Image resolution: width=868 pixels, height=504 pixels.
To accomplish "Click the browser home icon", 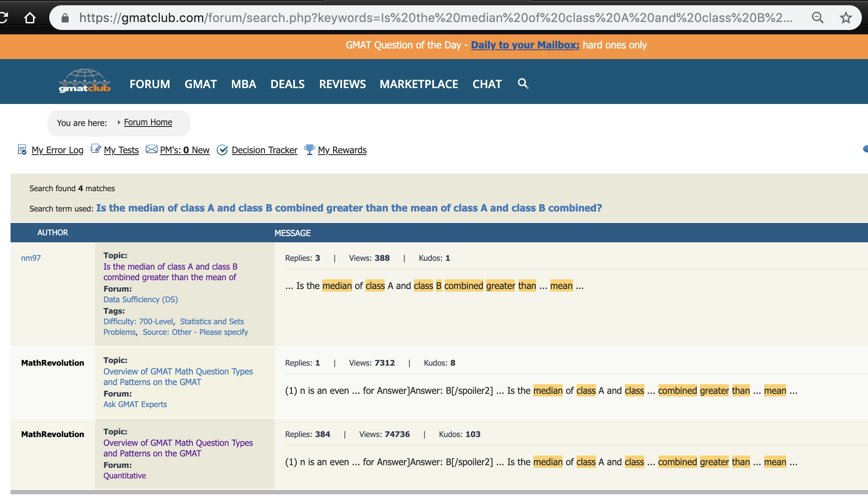I will tap(30, 18).
